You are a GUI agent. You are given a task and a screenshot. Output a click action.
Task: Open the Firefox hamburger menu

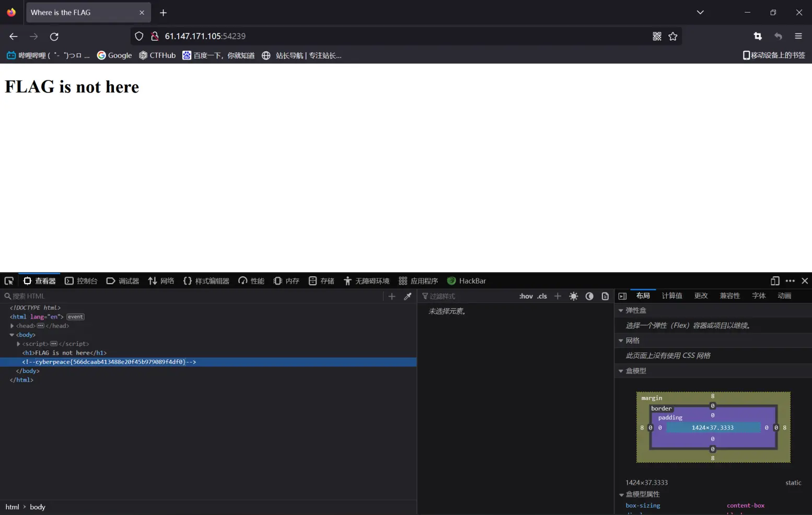click(798, 36)
